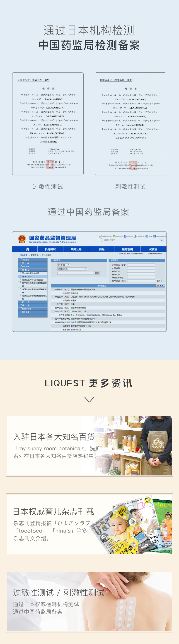Image resolution: width=179 pixels, height=644 pixels.
Task: Click the 刺激性测试 report document image
Action: pyautogui.click(x=131, y=124)
